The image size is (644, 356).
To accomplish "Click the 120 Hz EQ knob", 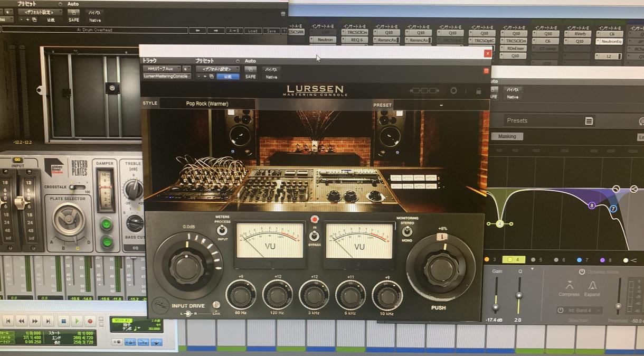I will (x=278, y=295).
